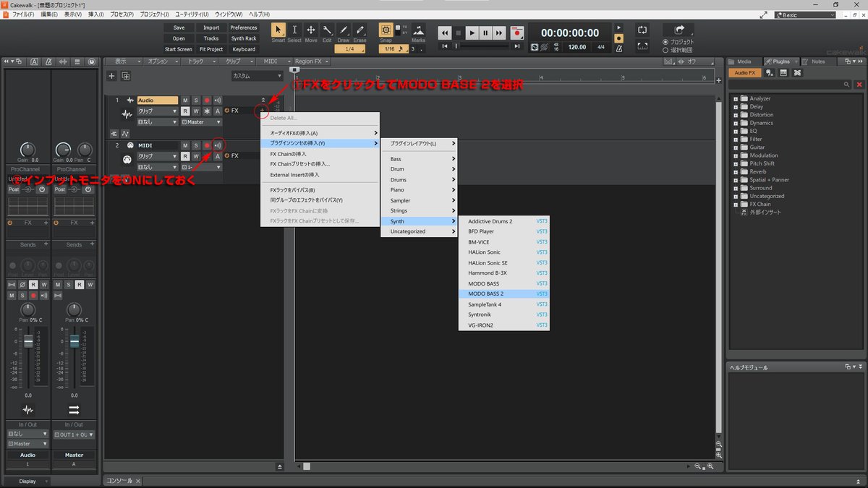Fast forward the transport
This screenshot has width=868, height=488.
point(499,33)
